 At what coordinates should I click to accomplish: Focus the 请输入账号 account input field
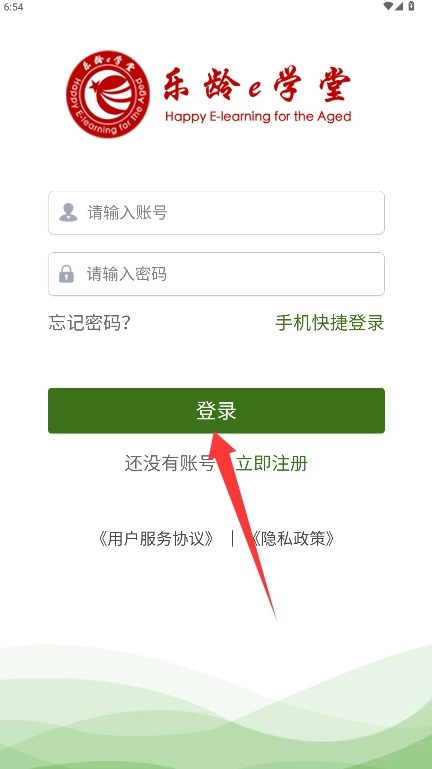coord(216,213)
